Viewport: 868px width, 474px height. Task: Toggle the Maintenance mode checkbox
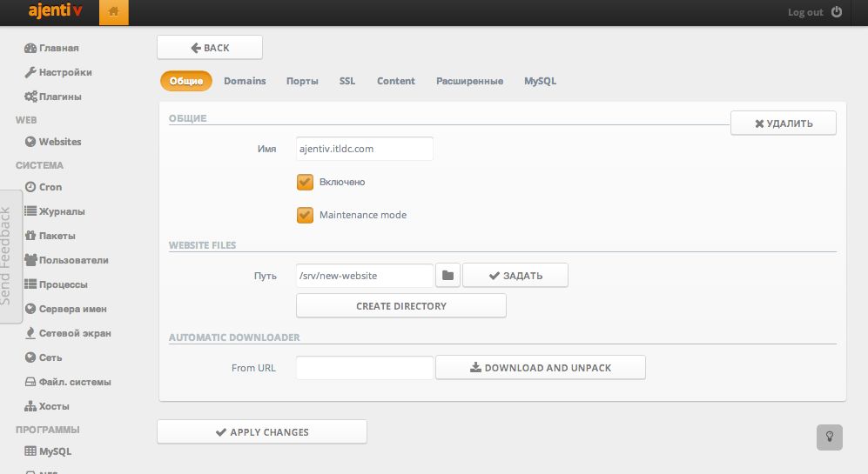[x=305, y=215]
